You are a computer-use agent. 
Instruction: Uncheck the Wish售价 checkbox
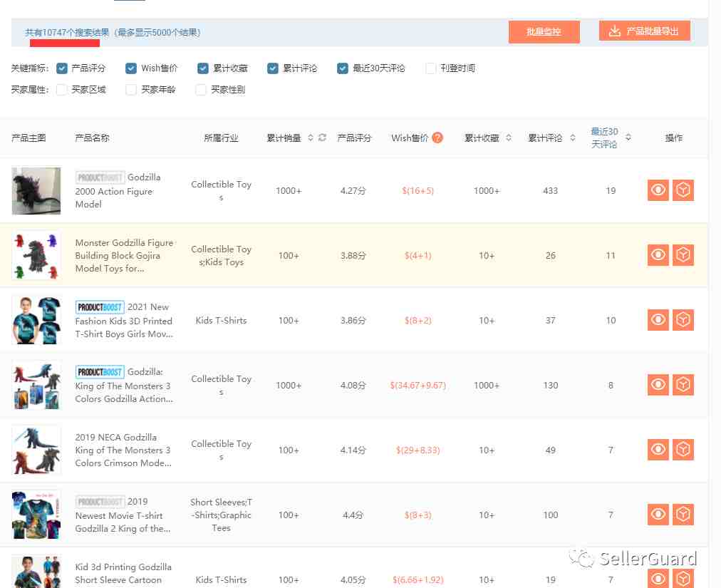131,68
